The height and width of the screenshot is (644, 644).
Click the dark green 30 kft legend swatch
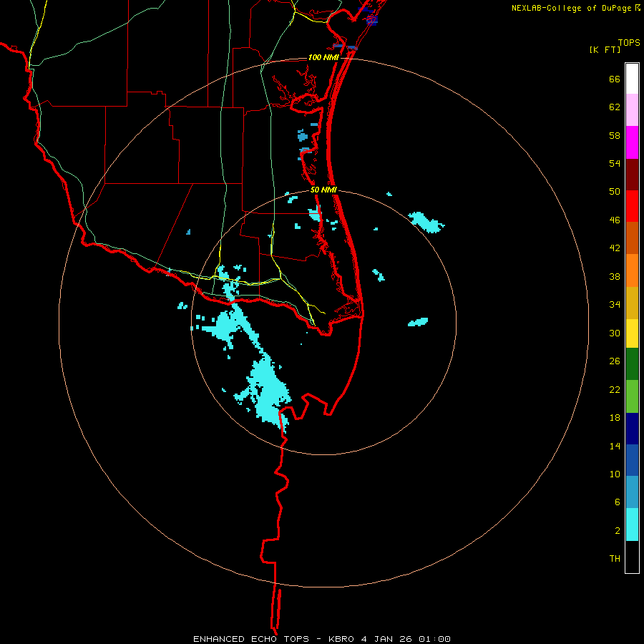coord(632,364)
